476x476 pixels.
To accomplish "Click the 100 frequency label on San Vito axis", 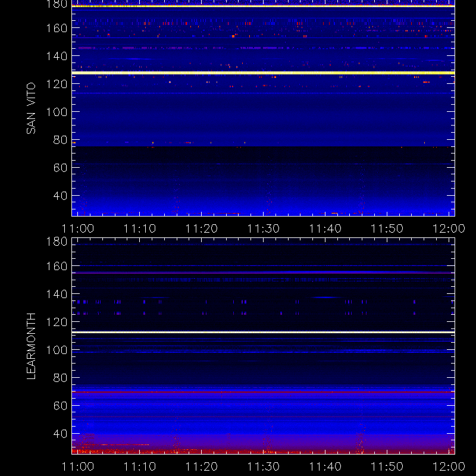I will pyautogui.click(x=57, y=112).
